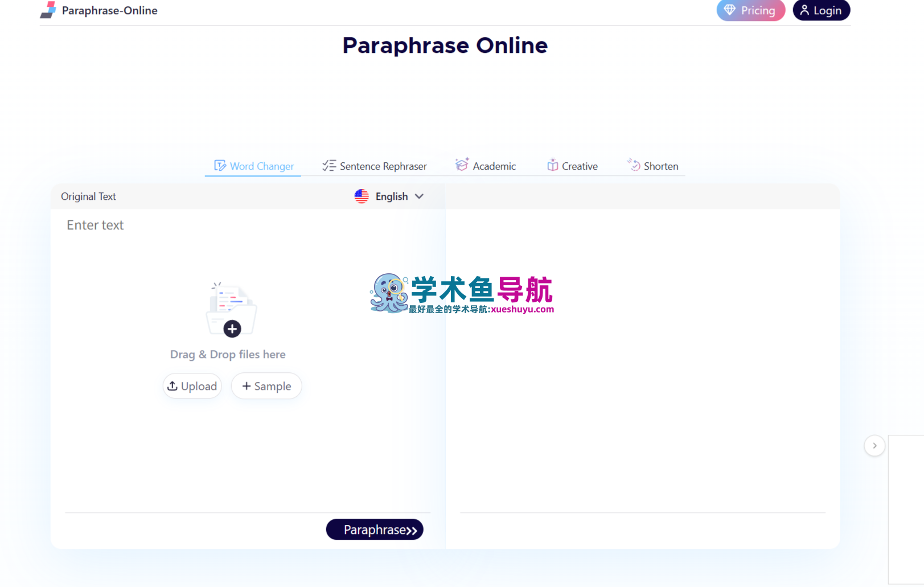The image size is (924, 587).
Task: Click the US flag language icon
Action: (362, 196)
